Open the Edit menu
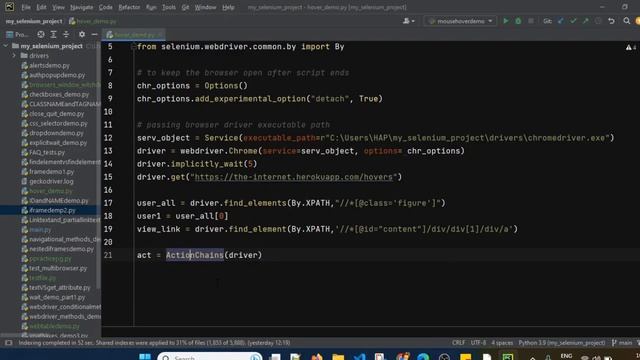The width and height of the screenshot is (640, 360). click(x=41, y=7)
